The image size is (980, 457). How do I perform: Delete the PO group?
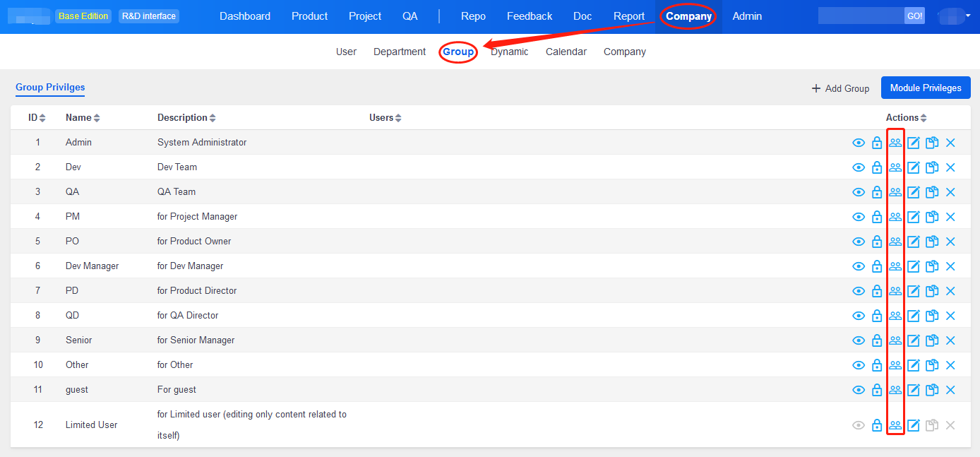tap(950, 242)
